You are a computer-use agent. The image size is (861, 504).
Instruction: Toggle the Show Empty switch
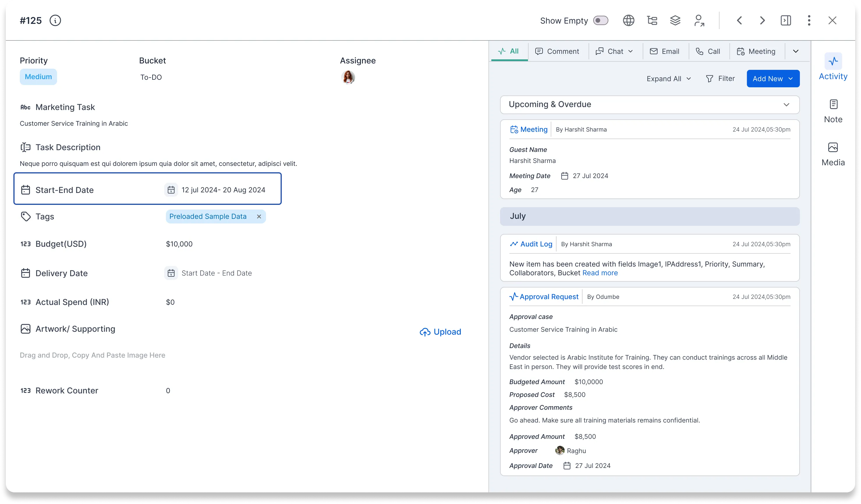pyautogui.click(x=600, y=20)
